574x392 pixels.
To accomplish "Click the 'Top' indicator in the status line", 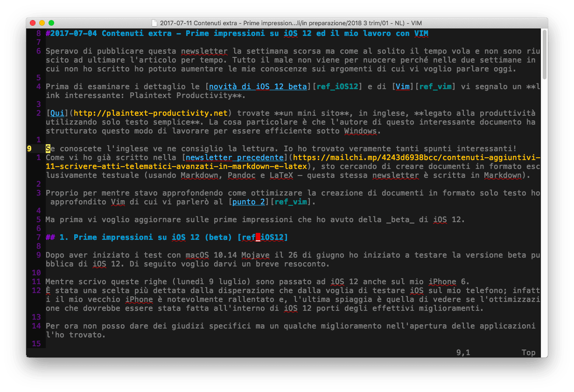I will click(529, 353).
